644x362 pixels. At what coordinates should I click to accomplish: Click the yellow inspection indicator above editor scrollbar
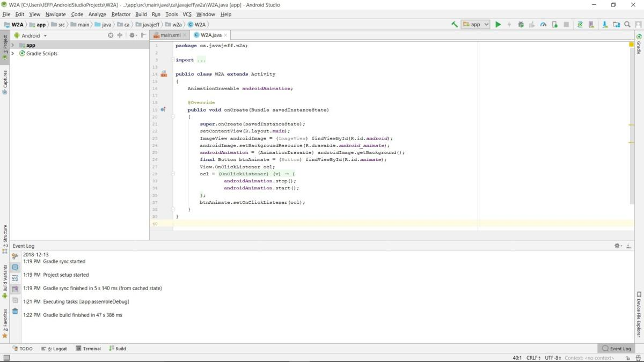631,45
